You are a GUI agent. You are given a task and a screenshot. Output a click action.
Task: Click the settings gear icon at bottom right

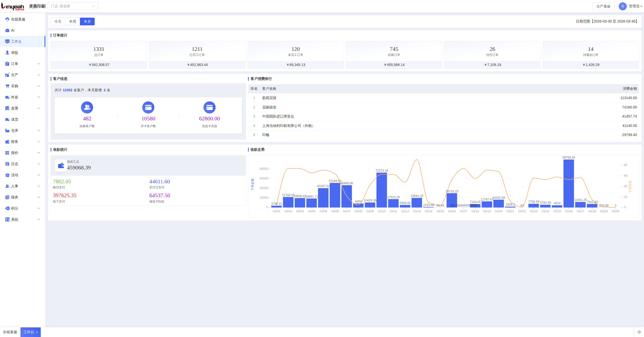[639, 332]
